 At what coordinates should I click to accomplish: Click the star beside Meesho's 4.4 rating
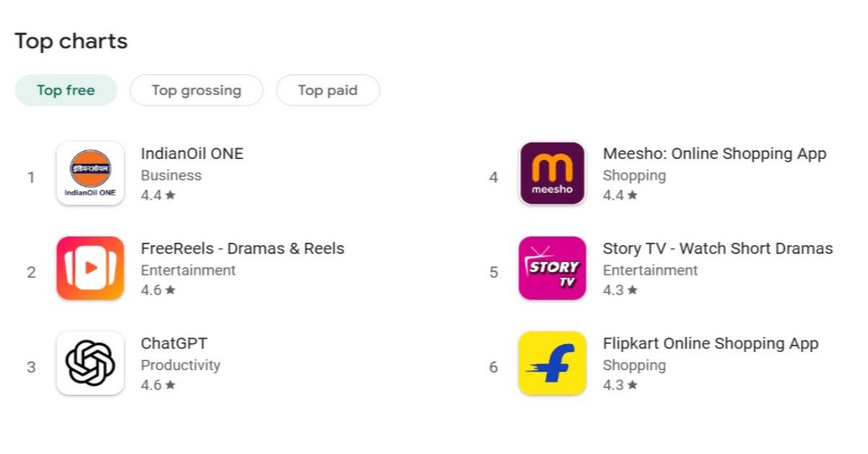pos(634,195)
